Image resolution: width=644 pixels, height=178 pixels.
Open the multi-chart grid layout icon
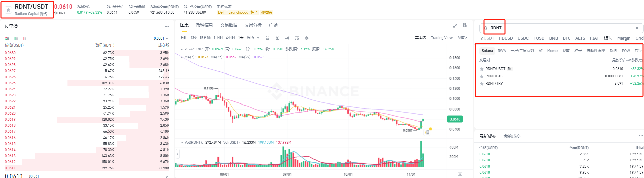pyautogui.click(x=465, y=25)
